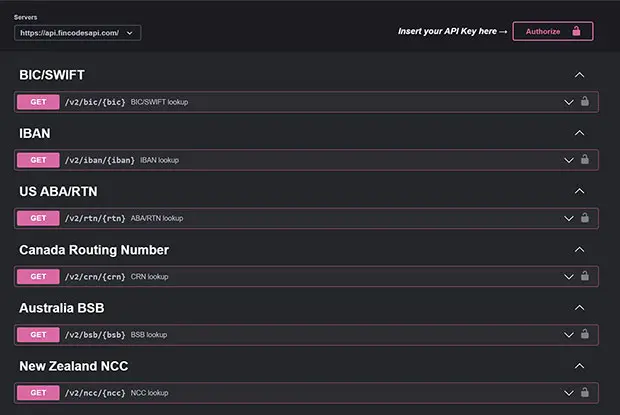Click GET badge for BSB lookup
The height and width of the screenshot is (415, 620).
click(x=38, y=334)
